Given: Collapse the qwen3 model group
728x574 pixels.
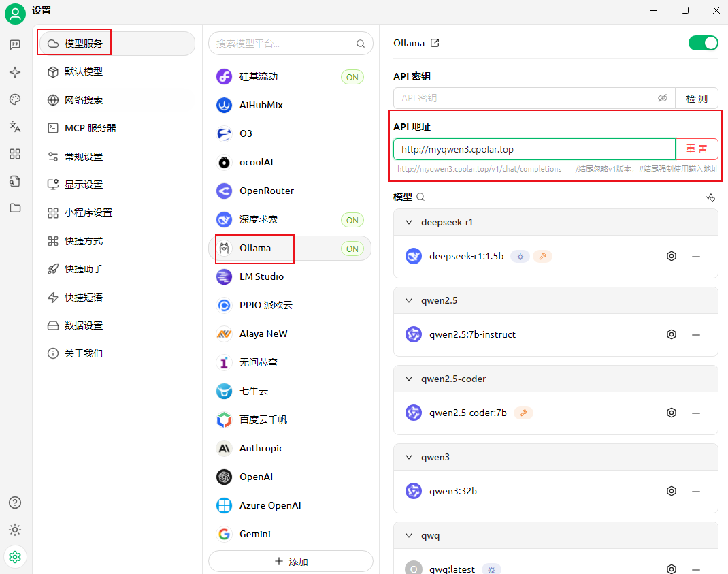Looking at the screenshot, I should point(409,457).
